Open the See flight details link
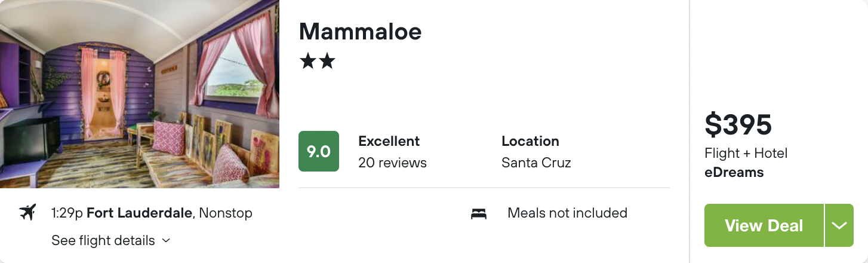868x263 pixels. click(103, 240)
